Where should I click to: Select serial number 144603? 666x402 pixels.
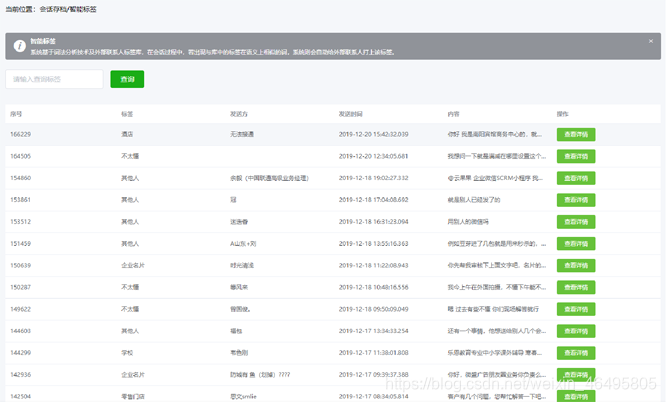(x=20, y=331)
